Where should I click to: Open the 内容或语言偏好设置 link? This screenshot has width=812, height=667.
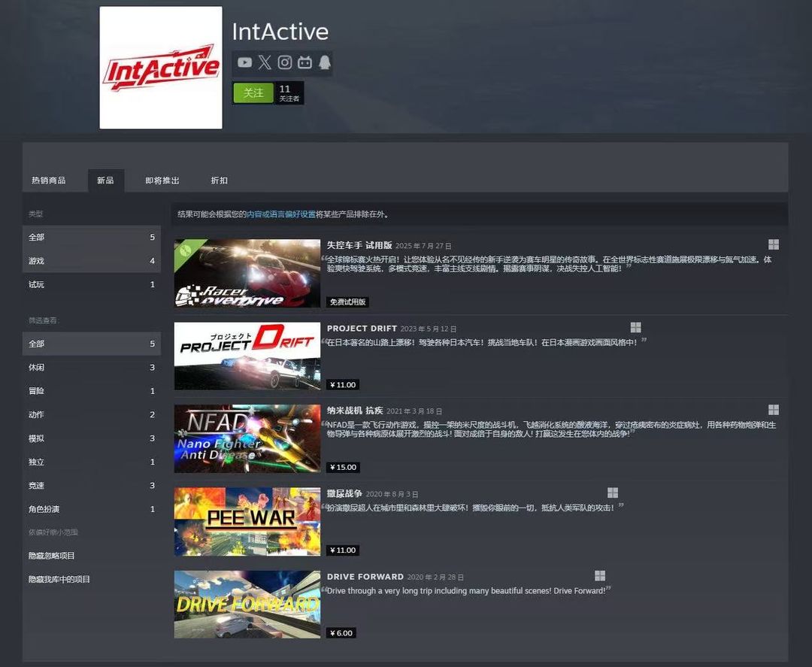pos(281,214)
